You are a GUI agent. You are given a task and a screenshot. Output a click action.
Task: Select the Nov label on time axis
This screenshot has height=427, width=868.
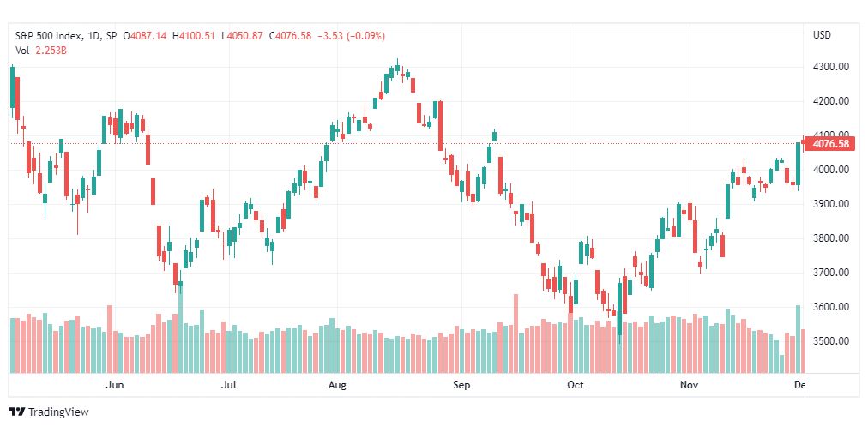click(689, 385)
